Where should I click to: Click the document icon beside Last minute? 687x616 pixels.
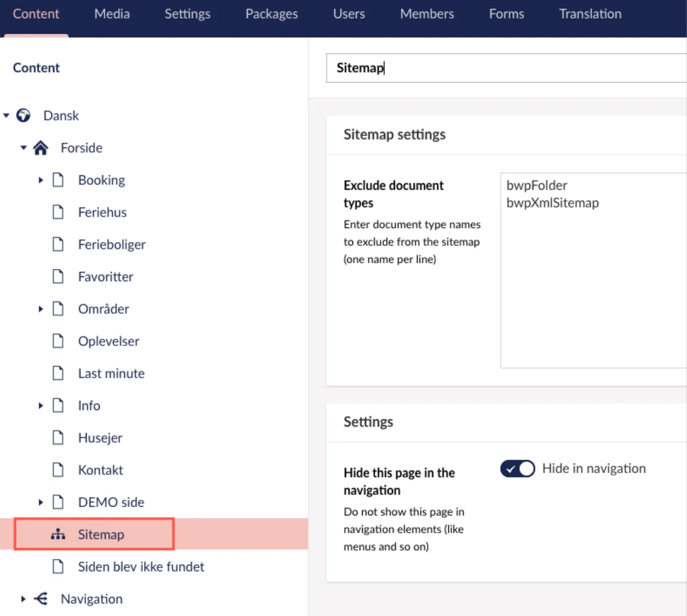[x=58, y=373]
